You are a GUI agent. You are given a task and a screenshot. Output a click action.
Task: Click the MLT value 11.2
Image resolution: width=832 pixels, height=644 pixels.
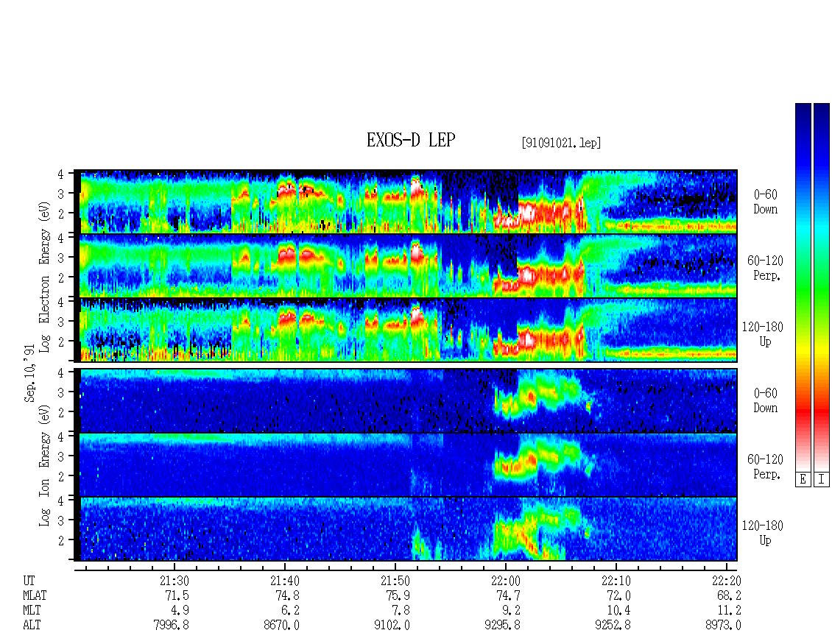729,611
